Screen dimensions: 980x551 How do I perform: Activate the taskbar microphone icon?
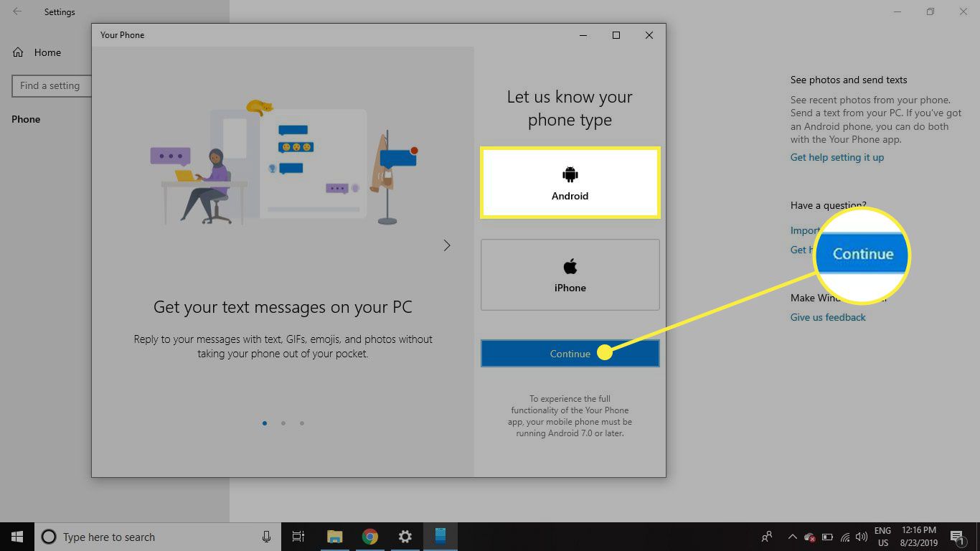(x=266, y=537)
